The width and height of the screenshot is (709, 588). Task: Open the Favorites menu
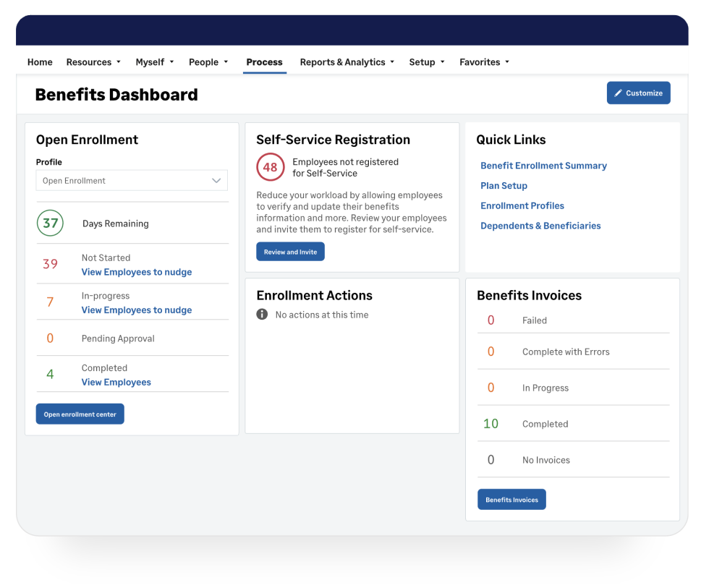click(484, 62)
